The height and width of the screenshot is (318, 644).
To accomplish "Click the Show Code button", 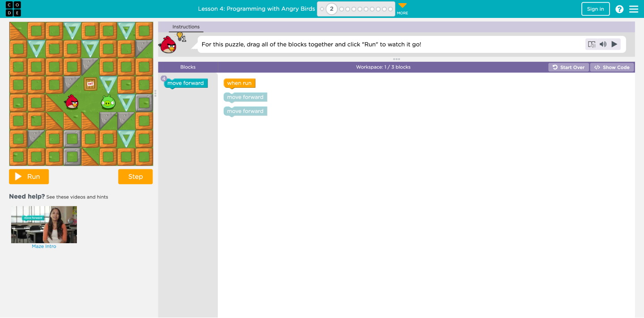I will [612, 67].
